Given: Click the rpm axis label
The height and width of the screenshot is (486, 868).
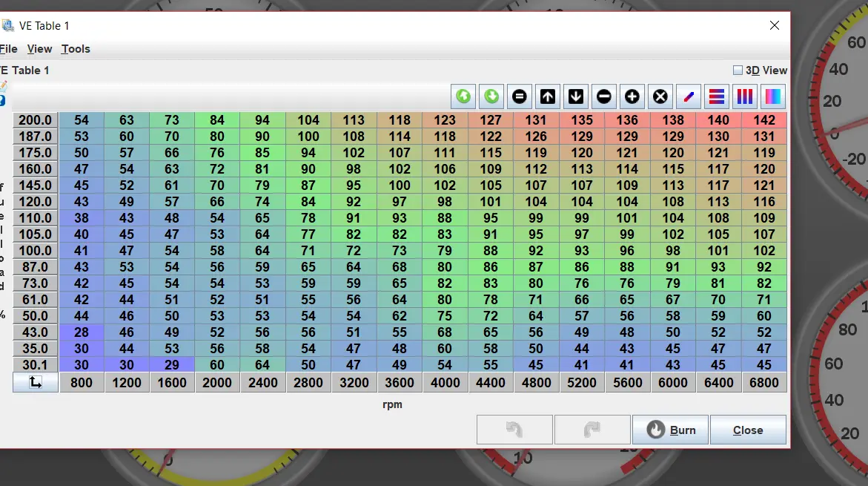Looking at the screenshot, I should point(392,404).
